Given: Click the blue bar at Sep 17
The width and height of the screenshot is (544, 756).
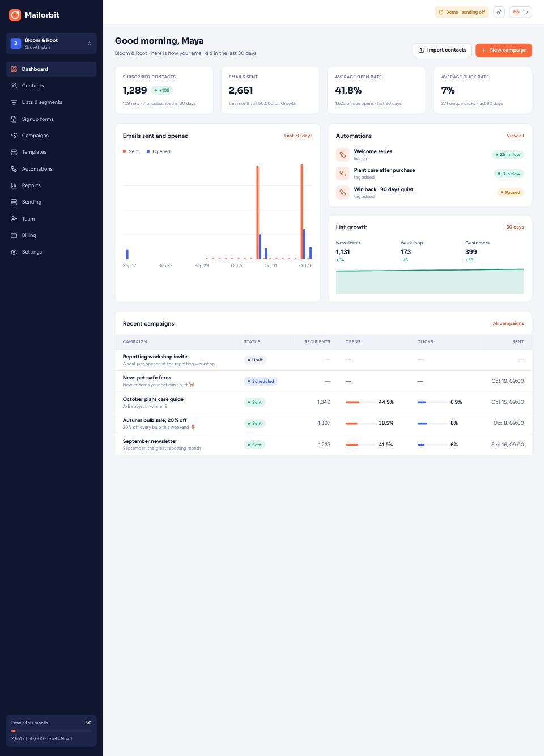Looking at the screenshot, I should [x=127, y=254].
